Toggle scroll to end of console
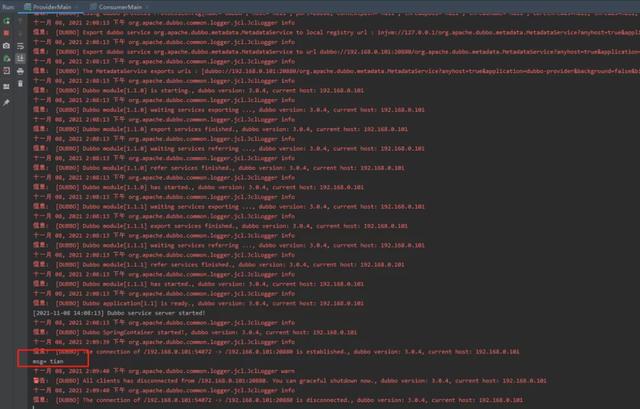 coord(20,59)
